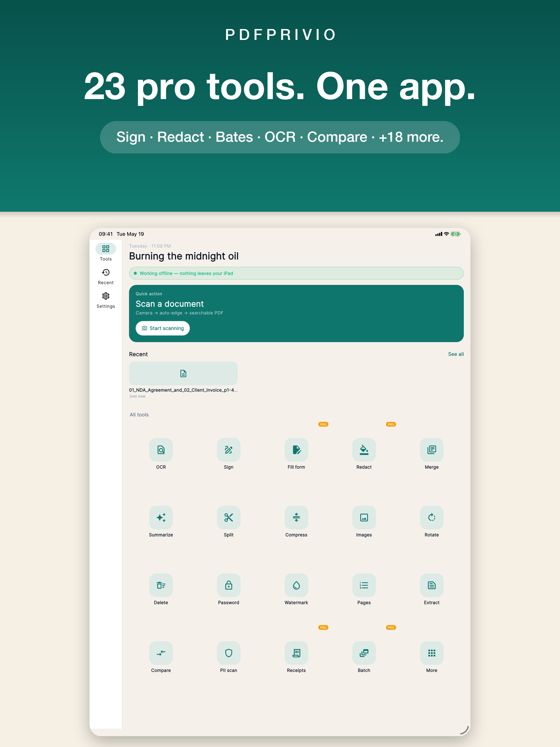The width and height of the screenshot is (560, 747).
Task: Open the Compress tool
Action: click(296, 517)
